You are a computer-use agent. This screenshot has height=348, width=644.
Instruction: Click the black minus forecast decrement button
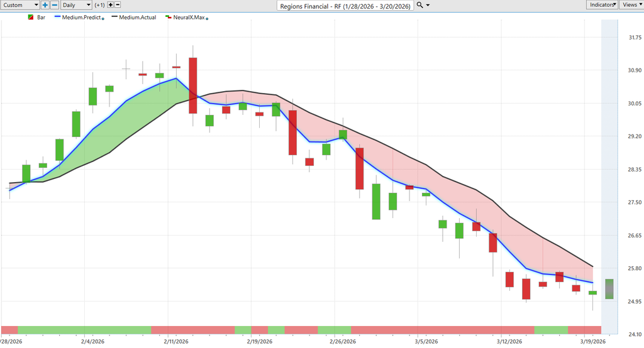[118, 5]
